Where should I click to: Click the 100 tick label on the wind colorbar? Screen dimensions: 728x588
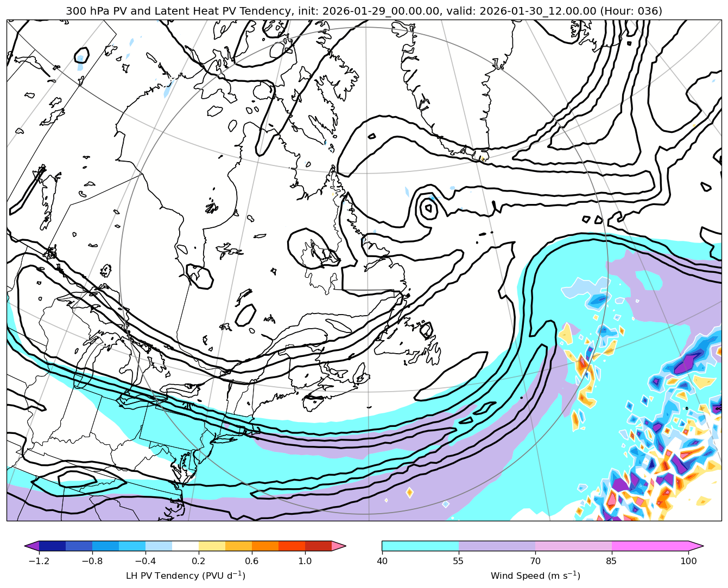coord(688,561)
